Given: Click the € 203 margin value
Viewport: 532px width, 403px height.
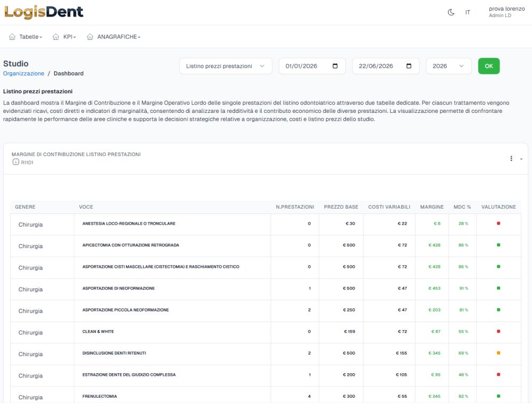Looking at the screenshot, I should click(x=434, y=310).
